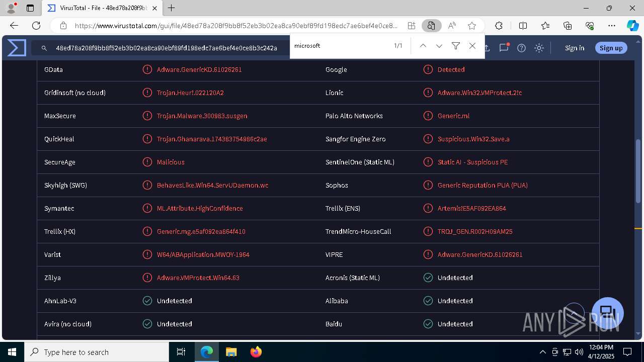644x362 pixels.
Task: Click in the find-on-page text field
Action: point(342,46)
